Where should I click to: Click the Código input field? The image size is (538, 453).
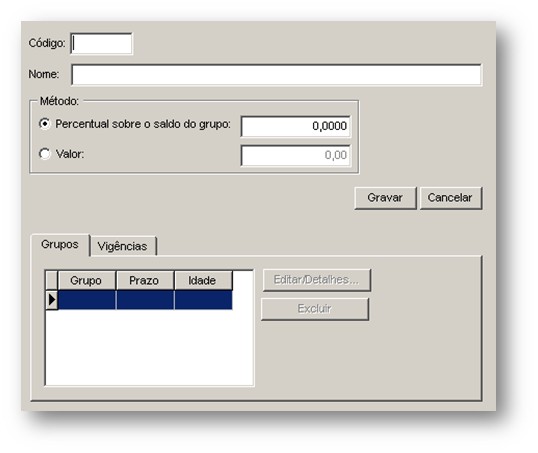[x=101, y=44]
